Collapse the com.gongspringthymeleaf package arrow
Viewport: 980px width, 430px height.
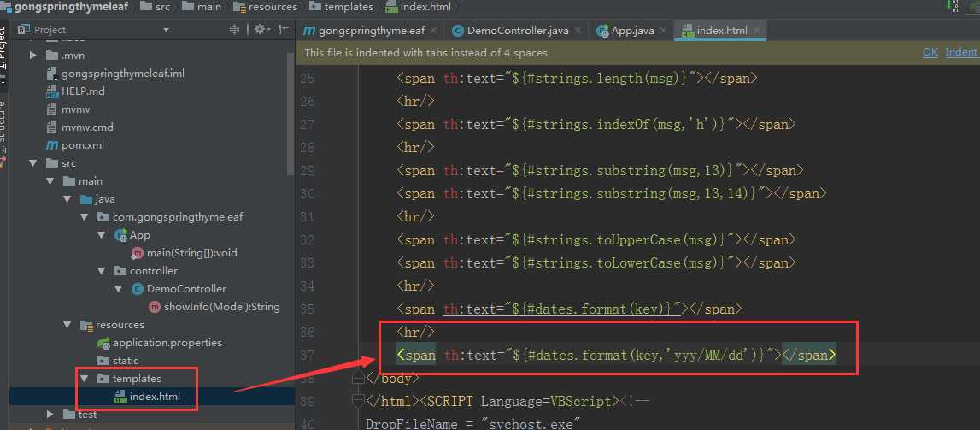(x=84, y=217)
